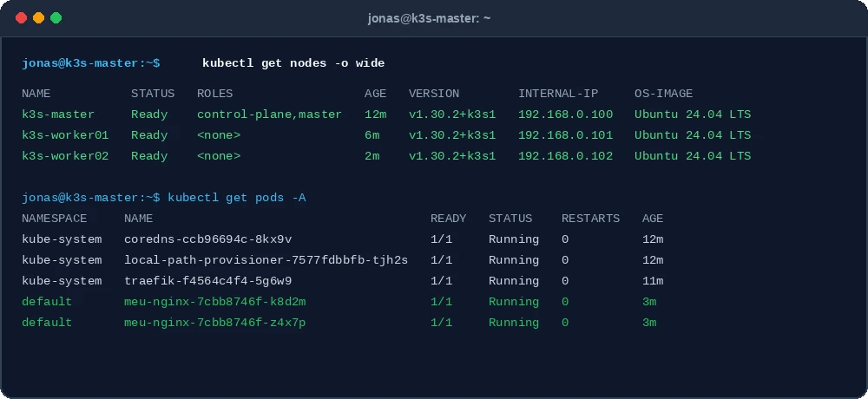
Task: Click the ROLES column header
Action: tap(214, 94)
